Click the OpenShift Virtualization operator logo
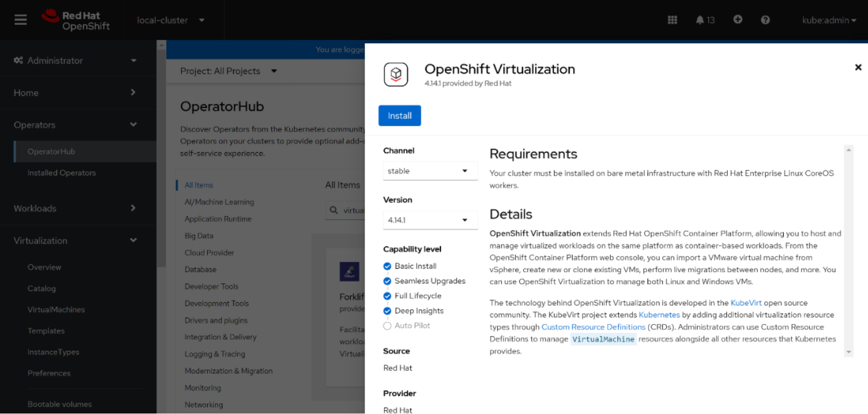The height and width of the screenshot is (414, 868). coord(396,75)
